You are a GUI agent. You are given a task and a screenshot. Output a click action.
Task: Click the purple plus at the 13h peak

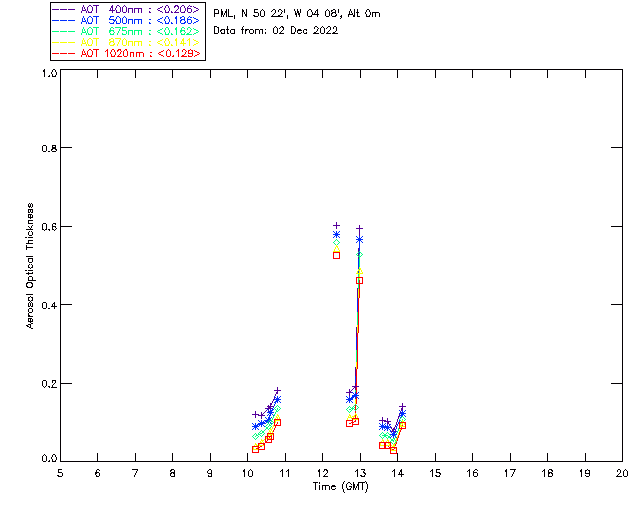360,229
